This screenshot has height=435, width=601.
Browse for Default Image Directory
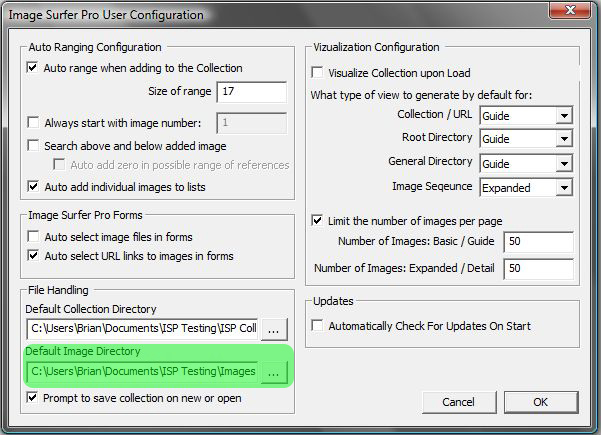tap(274, 372)
